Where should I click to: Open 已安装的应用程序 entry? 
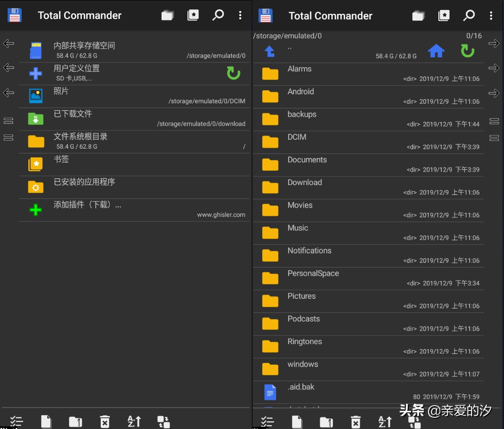pyautogui.click(x=85, y=182)
